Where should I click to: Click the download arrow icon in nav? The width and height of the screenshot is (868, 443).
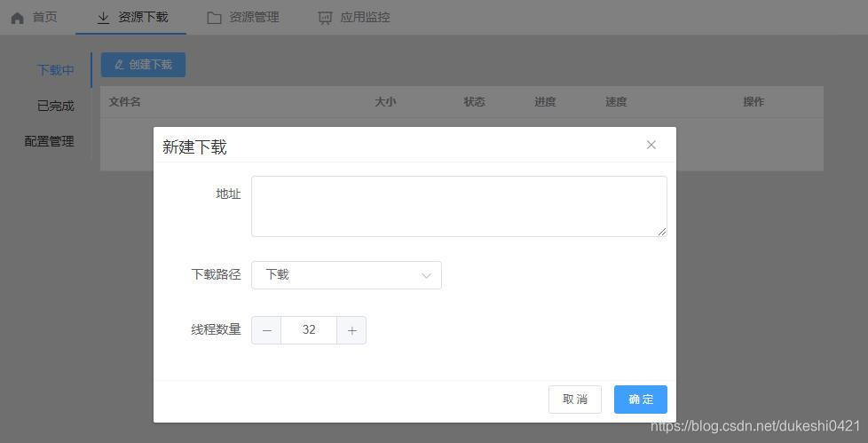tap(103, 18)
